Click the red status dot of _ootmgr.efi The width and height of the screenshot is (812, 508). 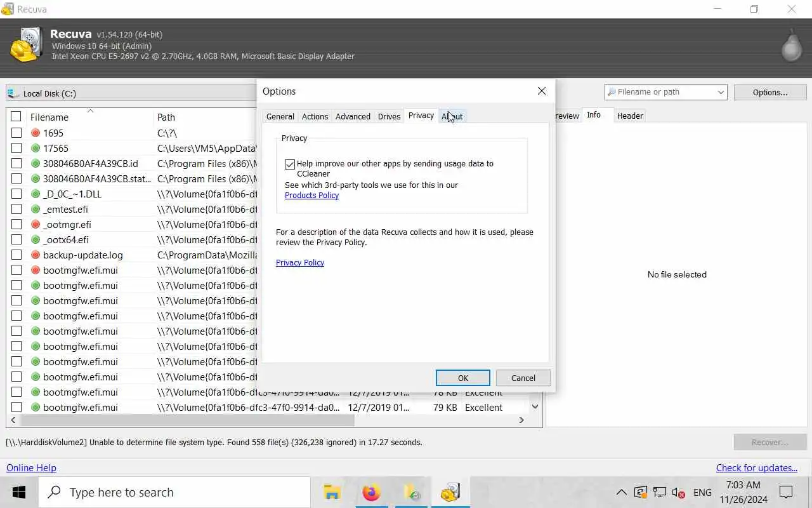tap(36, 224)
